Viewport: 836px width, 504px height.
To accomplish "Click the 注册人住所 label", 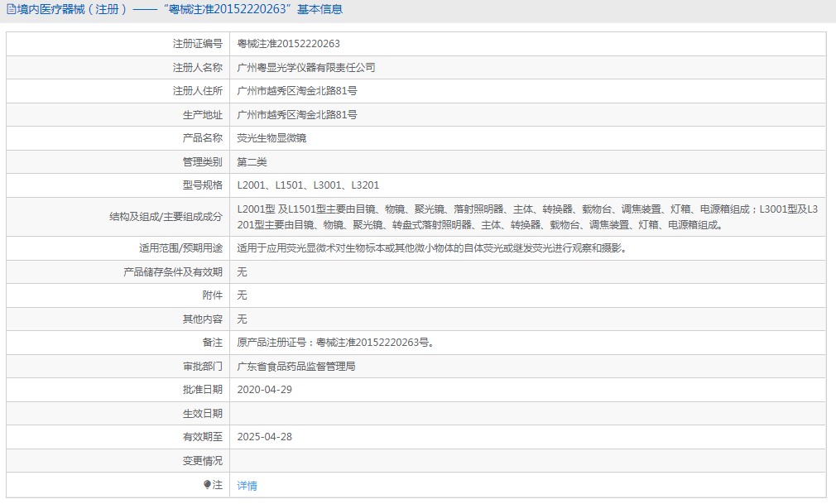I will [x=197, y=91].
